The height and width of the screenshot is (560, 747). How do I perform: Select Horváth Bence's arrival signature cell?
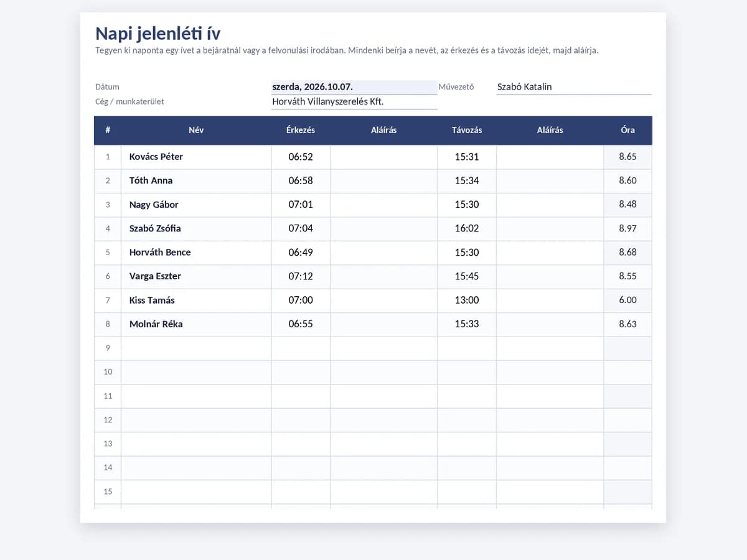coord(384,253)
